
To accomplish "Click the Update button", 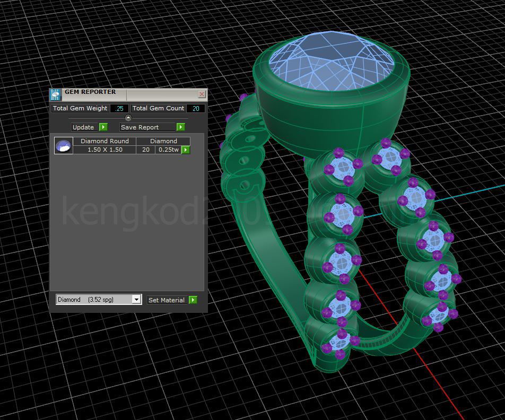I will 85,127.
